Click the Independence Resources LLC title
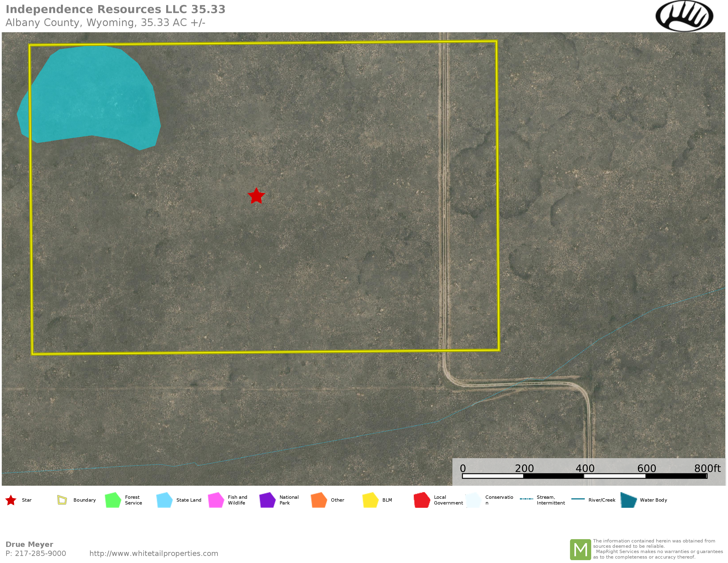The height and width of the screenshot is (563, 728). tap(115, 9)
